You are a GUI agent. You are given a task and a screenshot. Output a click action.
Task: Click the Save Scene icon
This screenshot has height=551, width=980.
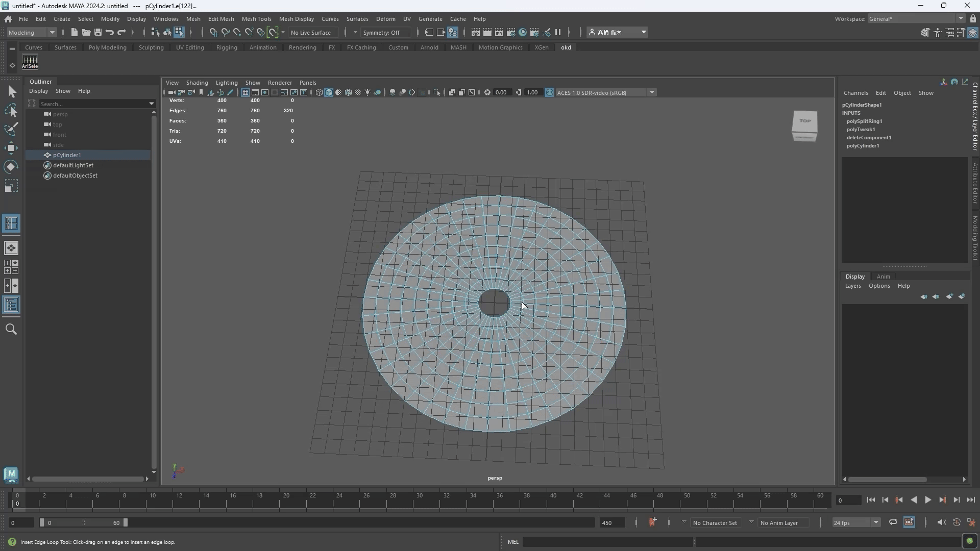[x=98, y=32]
